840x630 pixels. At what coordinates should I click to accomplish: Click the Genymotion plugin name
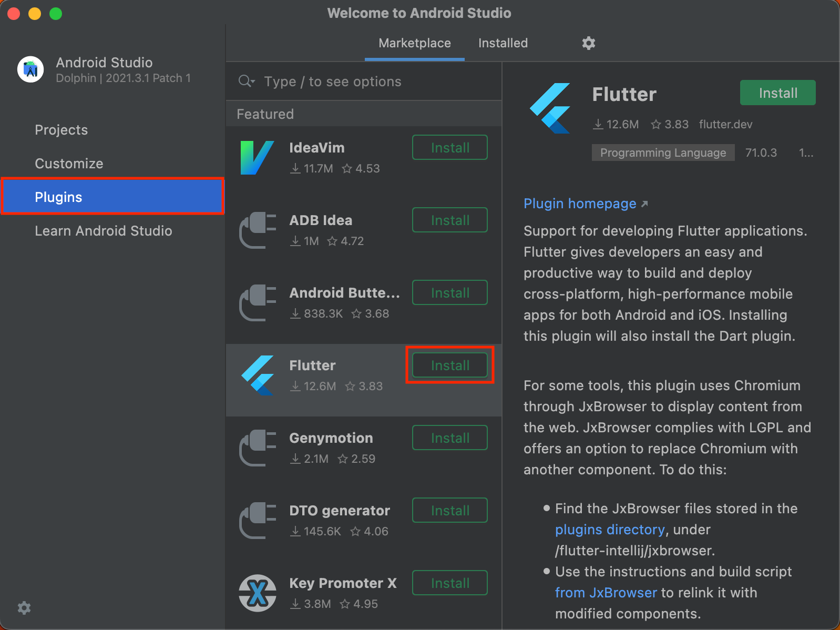coord(331,438)
